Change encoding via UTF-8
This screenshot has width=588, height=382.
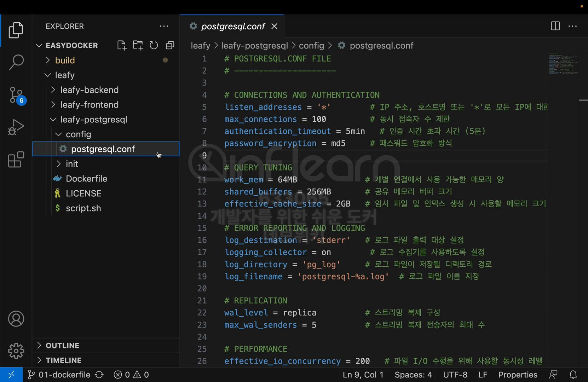455,375
